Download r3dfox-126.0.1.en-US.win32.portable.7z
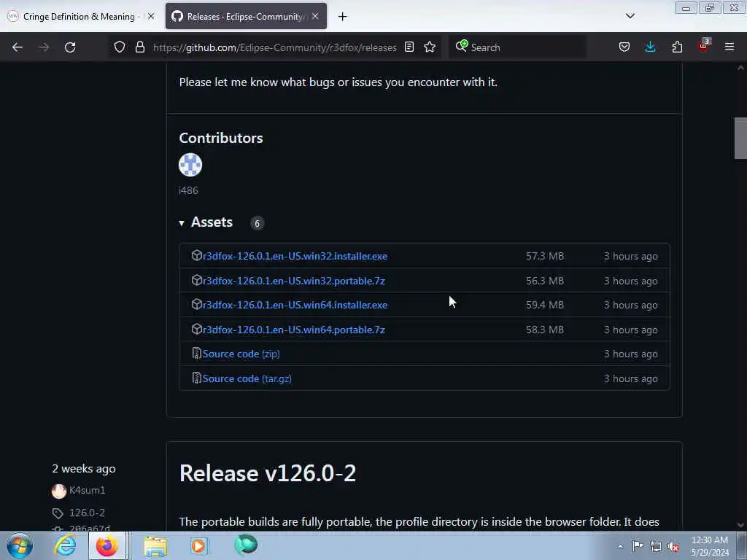Image resolution: width=747 pixels, height=560 pixels. pyautogui.click(x=294, y=281)
